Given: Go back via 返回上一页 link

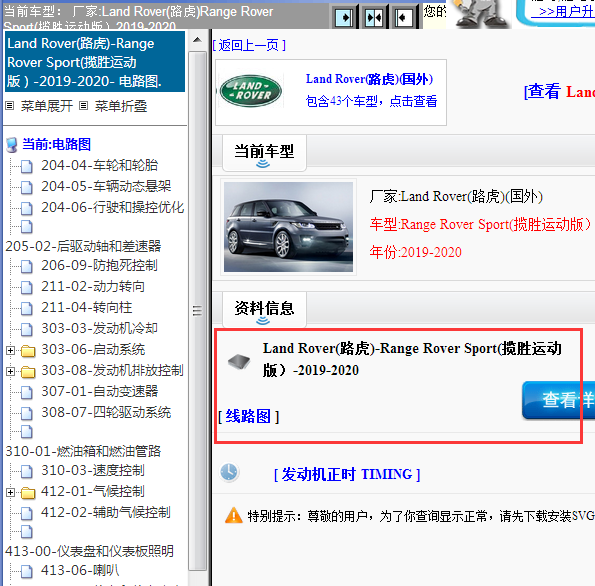Looking at the screenshot, I should coord(249,46).
